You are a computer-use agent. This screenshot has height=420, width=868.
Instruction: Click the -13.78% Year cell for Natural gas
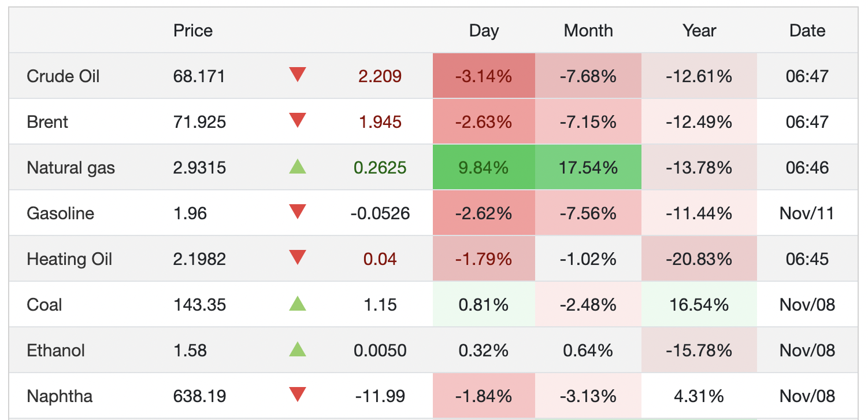[699, 167]
